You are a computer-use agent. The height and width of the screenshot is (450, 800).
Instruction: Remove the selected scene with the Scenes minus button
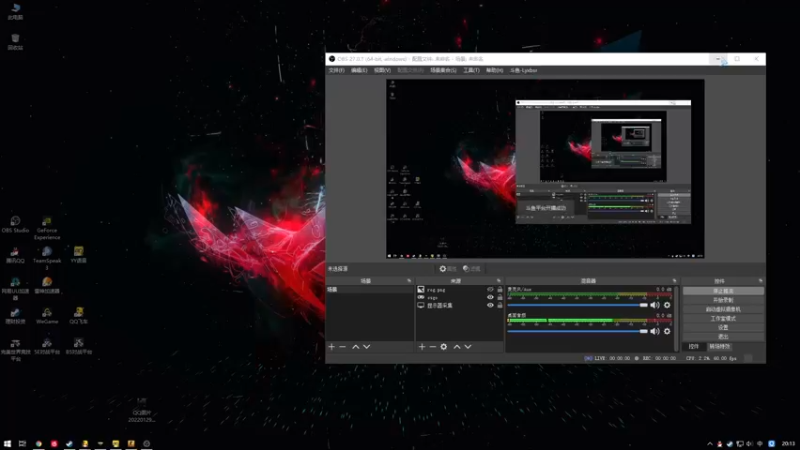(342, 347)
